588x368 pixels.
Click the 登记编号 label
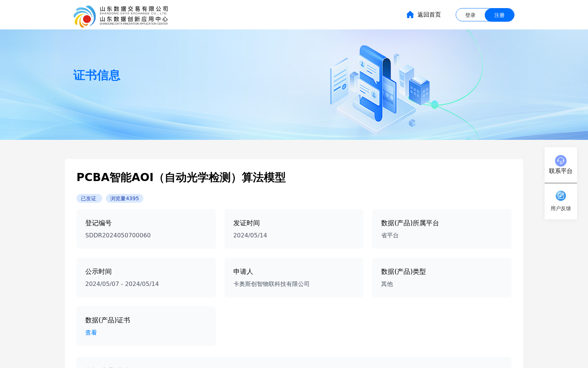[98, 223]
